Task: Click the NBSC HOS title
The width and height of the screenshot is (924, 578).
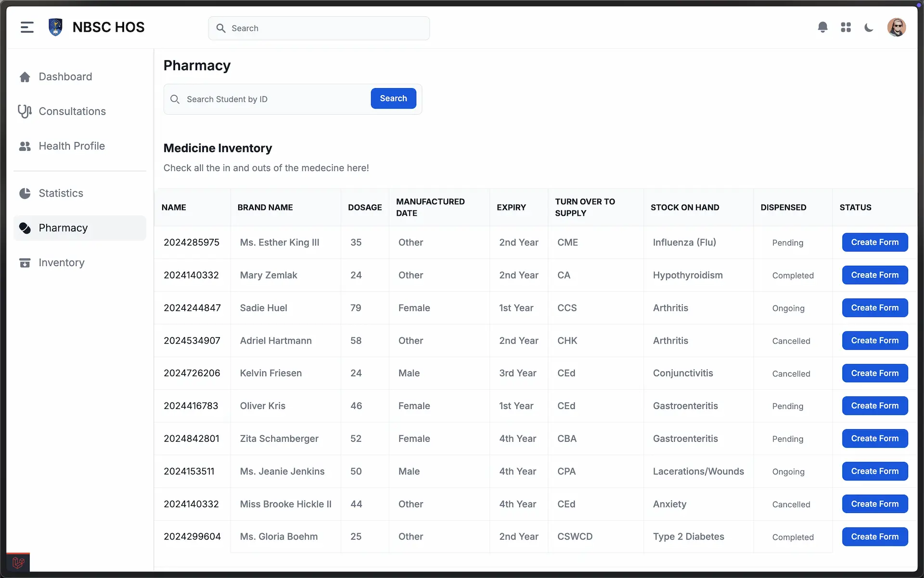Action: pos(108,27)
